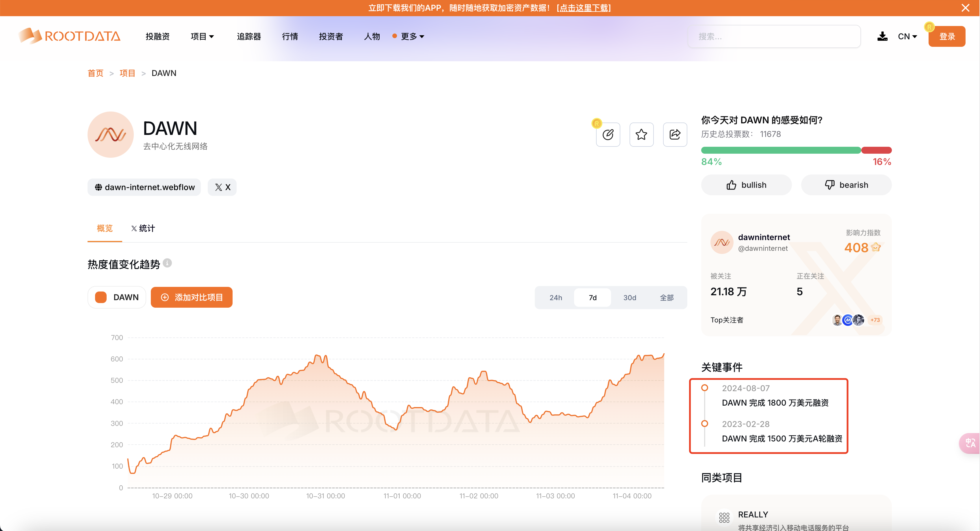Screen dimensions: 980x531
Task: Select the 24h time range
Action: (555, 298)
